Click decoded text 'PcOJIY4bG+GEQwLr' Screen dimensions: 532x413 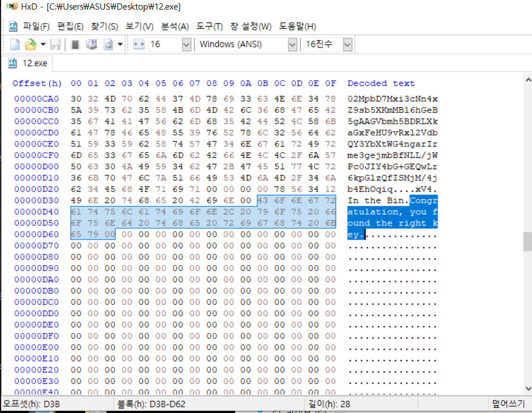click(x=392, y=167)
